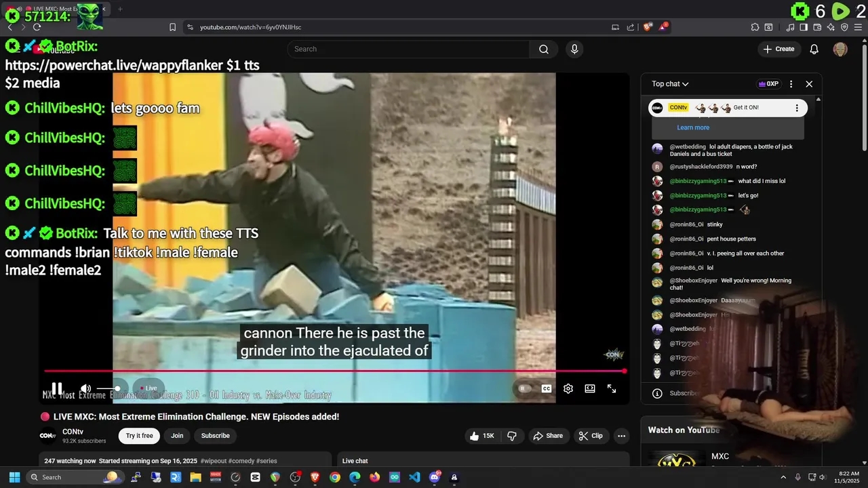
Task: Click the red video progress bar
Action: [334, 371]
